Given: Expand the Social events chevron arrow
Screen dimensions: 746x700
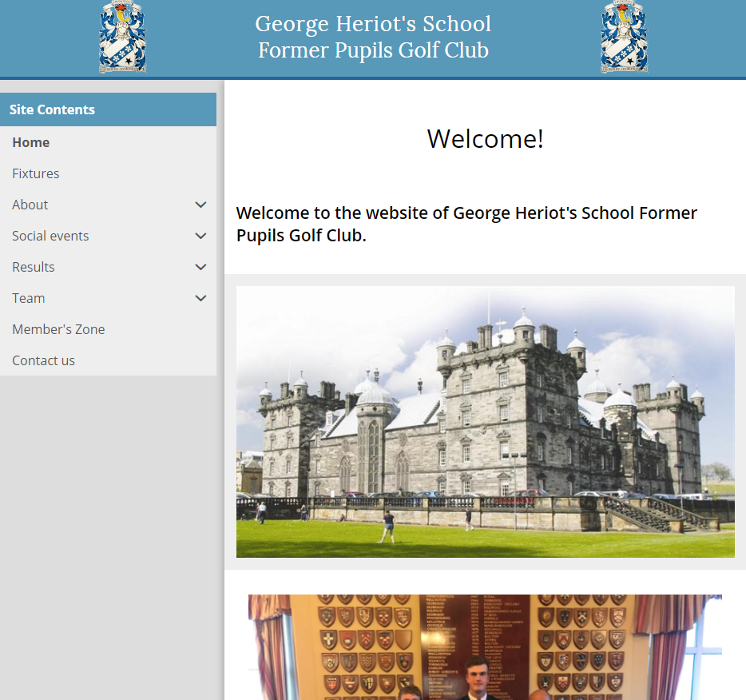Looking at the screenshot, I should 200,236.
